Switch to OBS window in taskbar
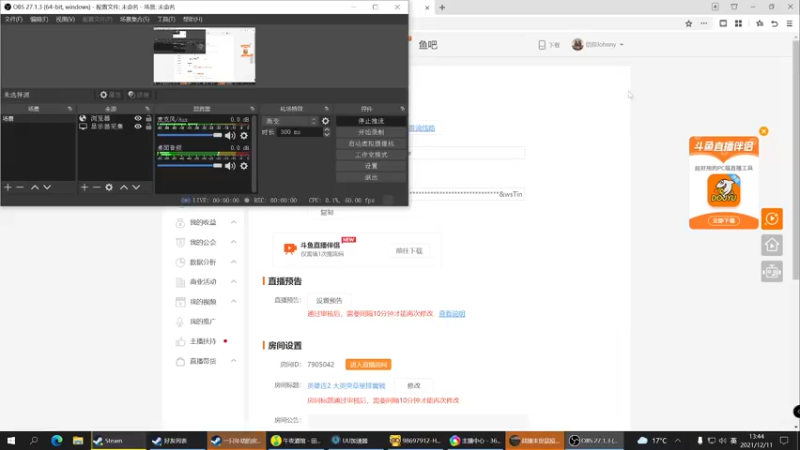800x450 pixels. (x=594, y=440)
